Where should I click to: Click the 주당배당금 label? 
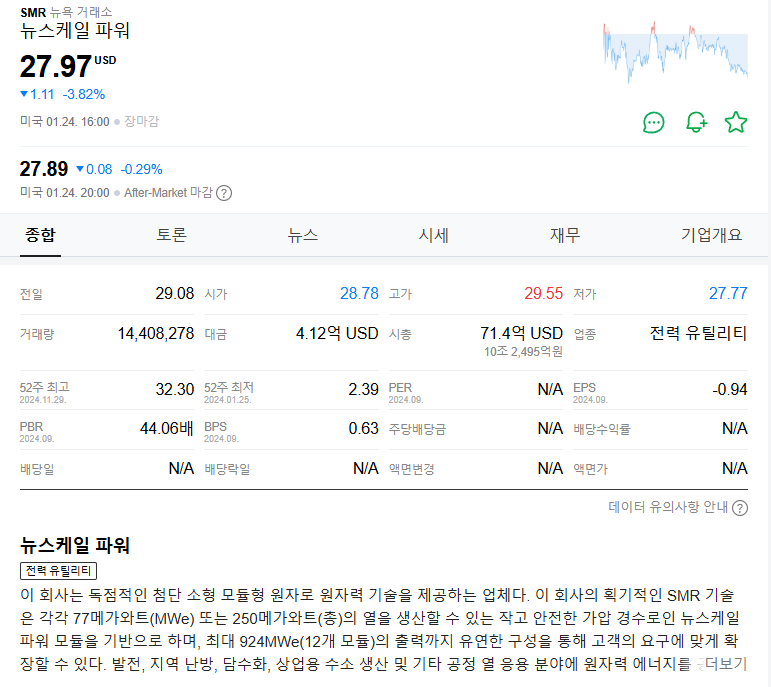click(x=417, y=429)
